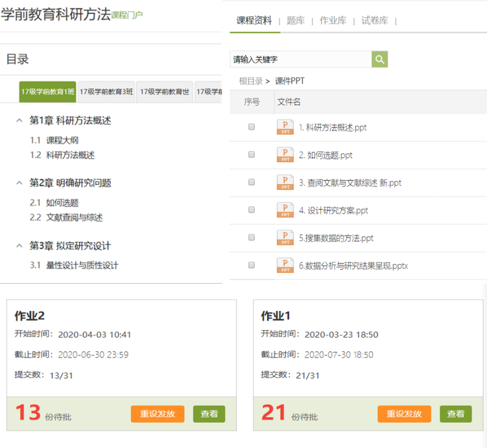
Task: Click the green search magnifier icon
Action: coord(379,59)
